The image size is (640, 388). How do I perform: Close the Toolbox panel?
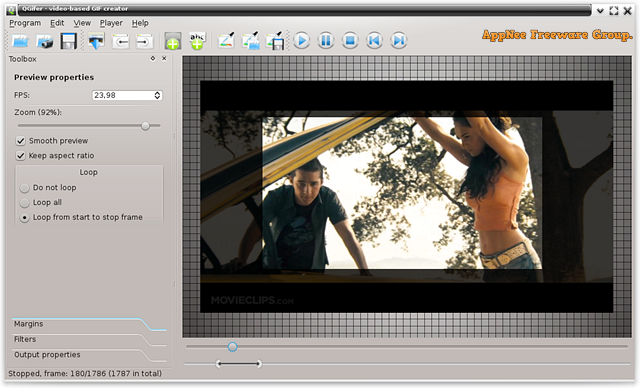pos(164,58)
